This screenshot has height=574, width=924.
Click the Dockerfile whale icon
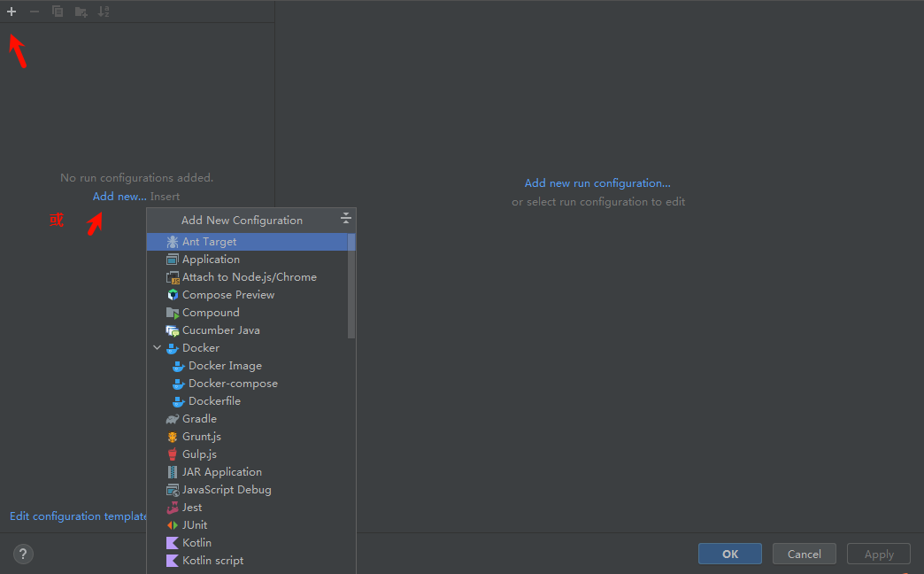pyautogui.click(x=178, y=402)
